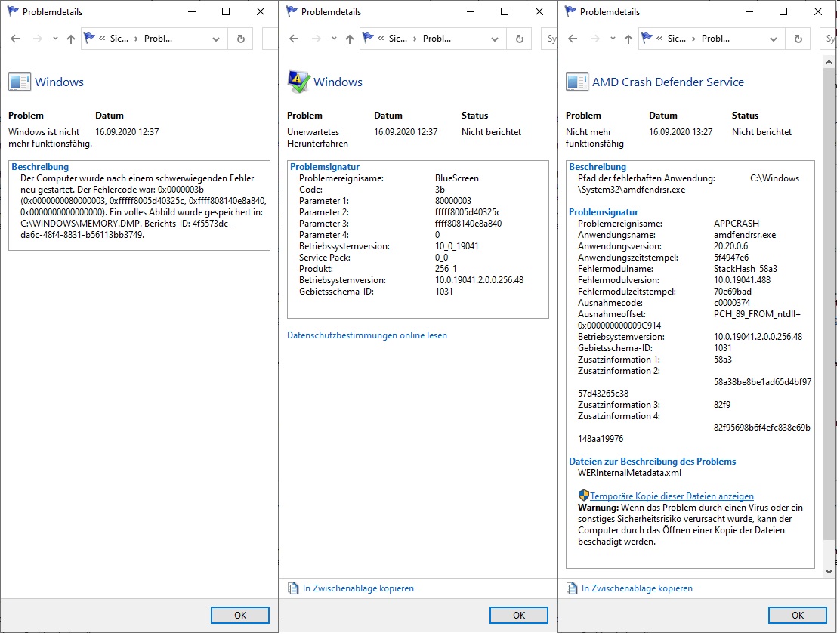Click 'Probl...' breadcrumb in first window
The image size is (840, 636).
(158, 39)
